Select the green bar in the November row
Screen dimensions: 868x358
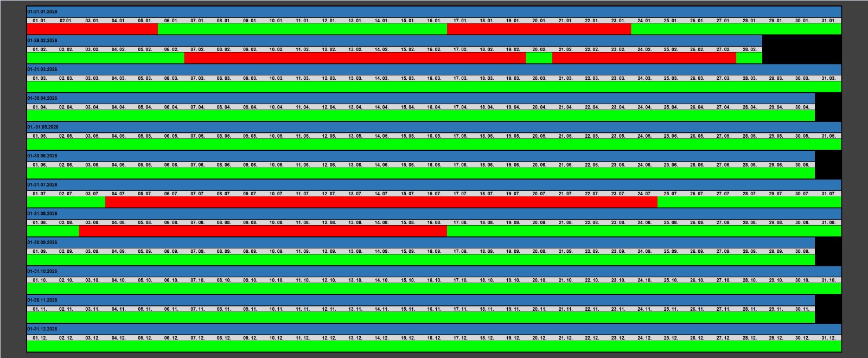420,317
